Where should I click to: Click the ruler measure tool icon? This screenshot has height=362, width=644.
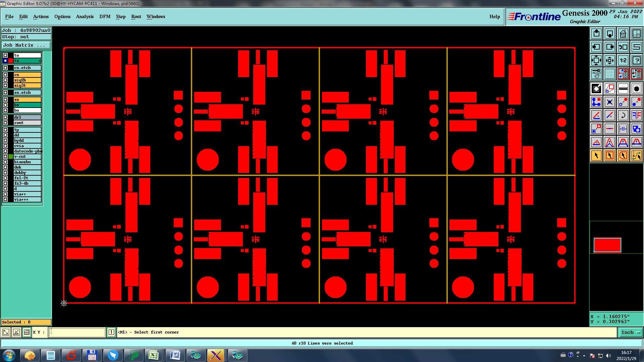[623, 88]
